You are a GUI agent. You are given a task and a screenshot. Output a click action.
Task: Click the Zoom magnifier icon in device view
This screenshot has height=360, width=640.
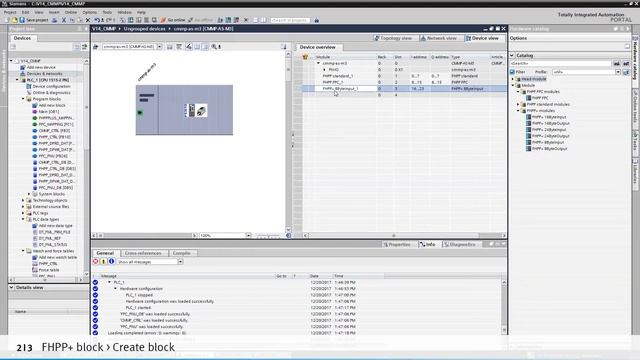[x=214, y=47]
